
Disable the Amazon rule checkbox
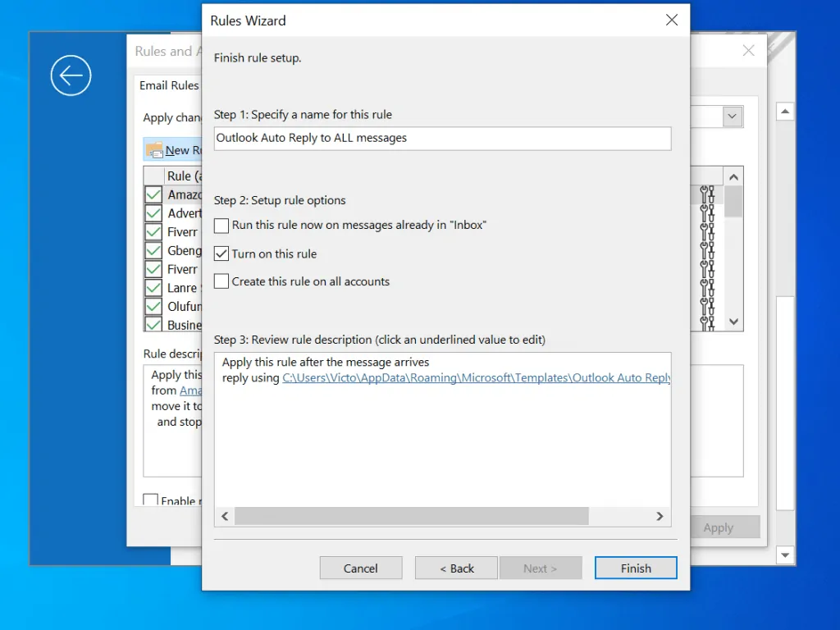153,194
